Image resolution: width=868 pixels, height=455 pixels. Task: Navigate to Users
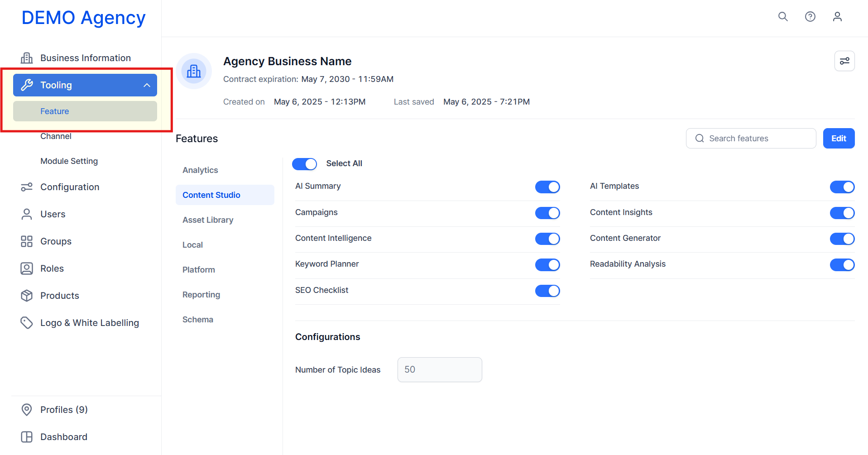point(85,214)
